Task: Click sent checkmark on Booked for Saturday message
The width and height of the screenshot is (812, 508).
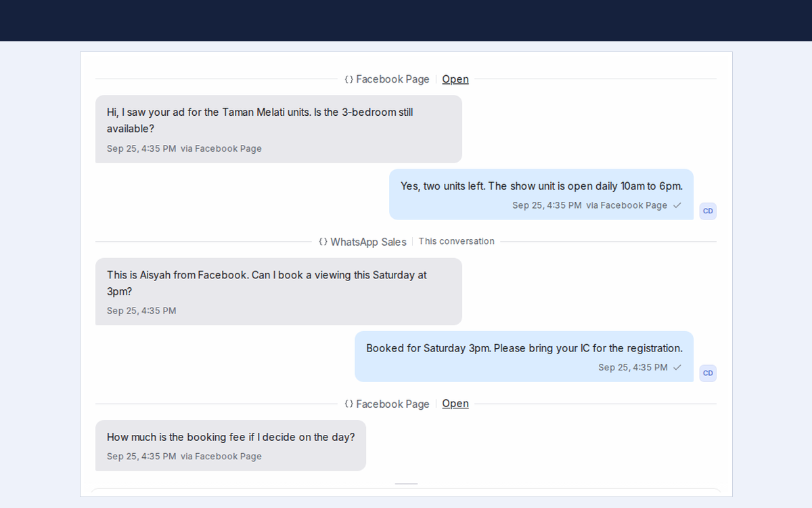Action: 677,368
